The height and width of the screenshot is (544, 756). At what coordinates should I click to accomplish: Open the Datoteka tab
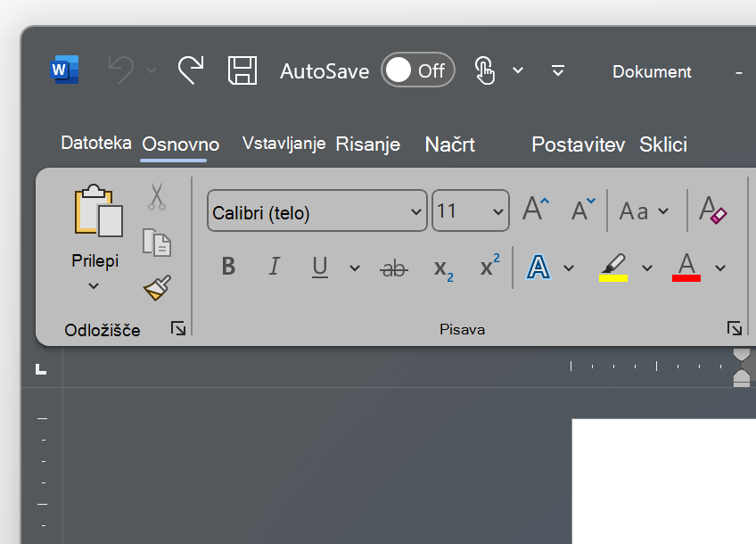point(96,143)
